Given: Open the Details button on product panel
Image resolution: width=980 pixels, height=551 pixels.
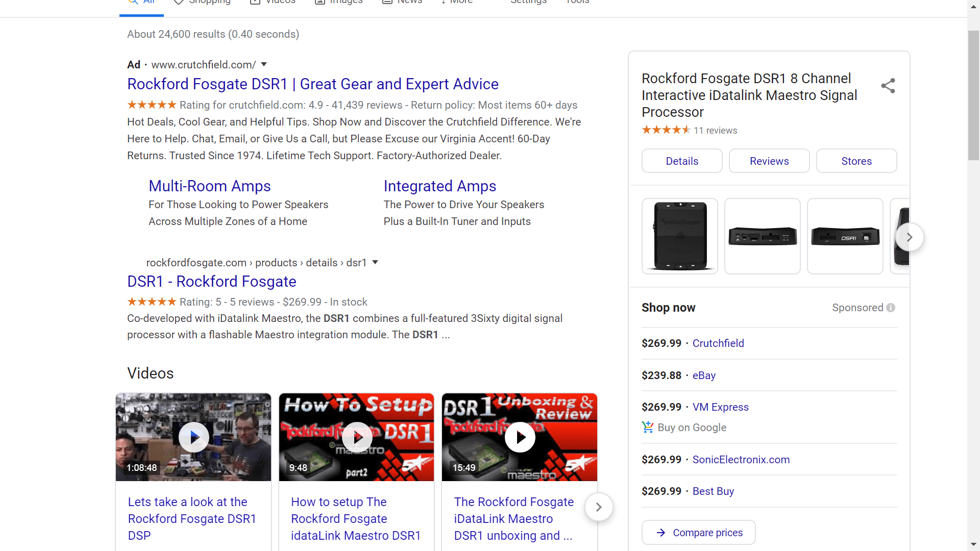Looking at the screenshot, I should click(x=682, y=161).
